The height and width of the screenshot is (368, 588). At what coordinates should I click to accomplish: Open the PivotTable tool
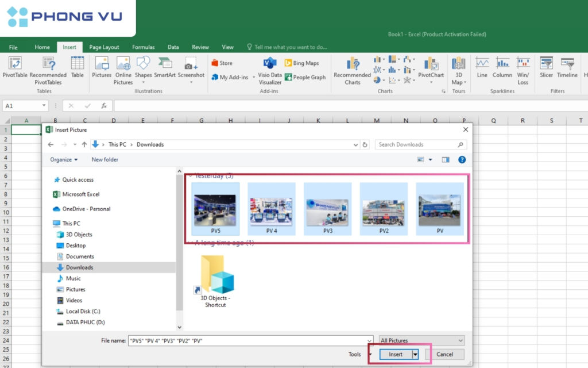(x=15, y=67)
